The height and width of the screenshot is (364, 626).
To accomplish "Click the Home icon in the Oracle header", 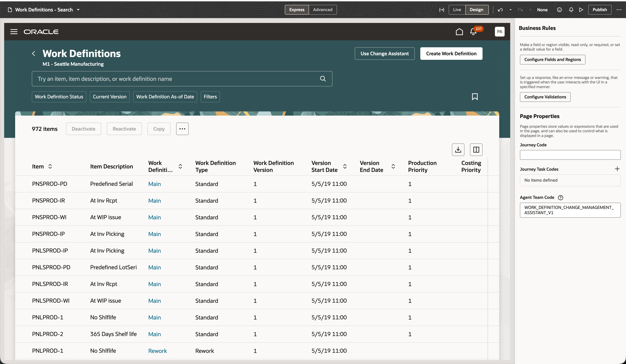I will click(x=459, y=31).
